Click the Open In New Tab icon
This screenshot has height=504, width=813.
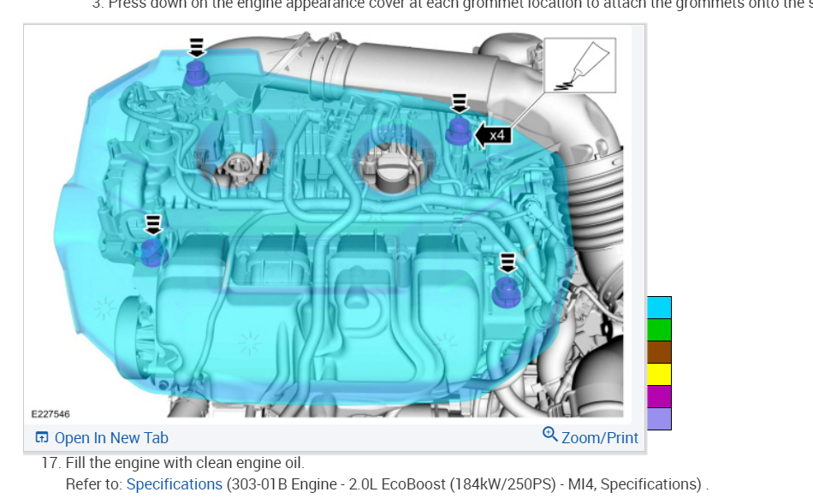[x=42, y=437]
